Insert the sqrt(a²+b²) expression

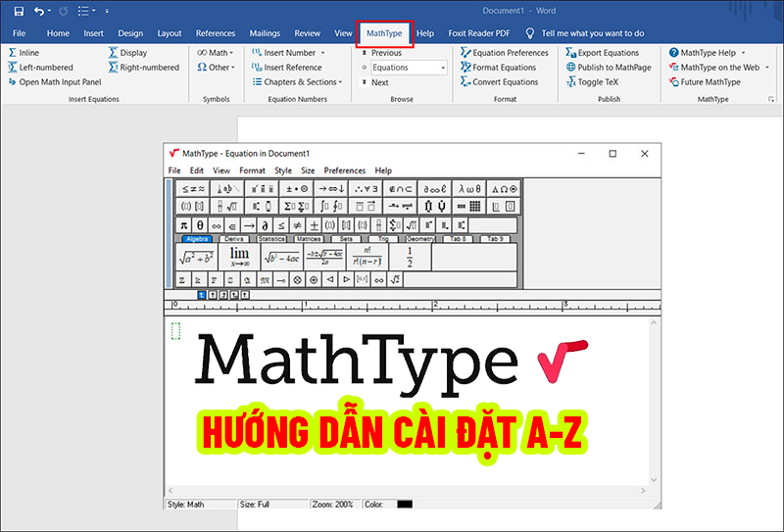(x=197, y=257)
